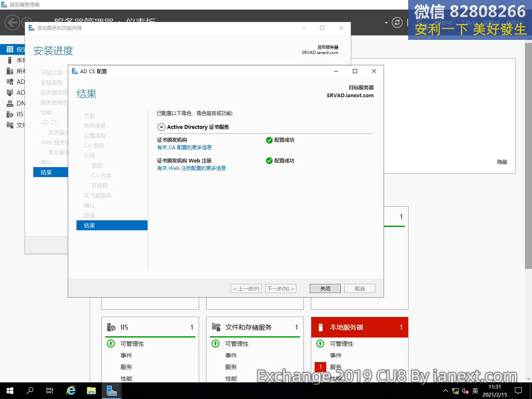Screen dimensions: 532x399
Task: Click 证书颁发机构 Web 注册 配置成功 status icon
Action: 269,161
